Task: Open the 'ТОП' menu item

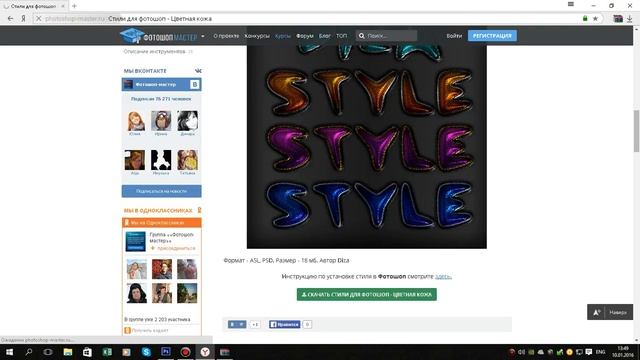Action: pyautogui.click(x=341, y=36)
